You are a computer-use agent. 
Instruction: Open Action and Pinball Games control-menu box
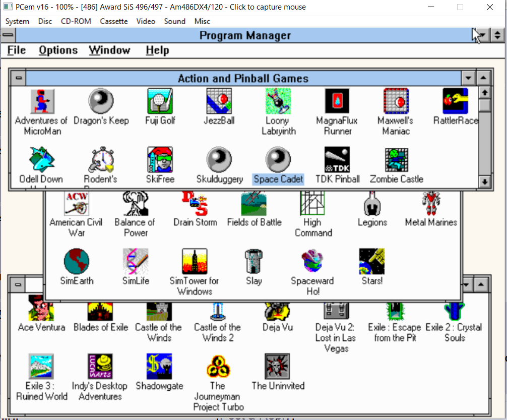tap(19, 78)
